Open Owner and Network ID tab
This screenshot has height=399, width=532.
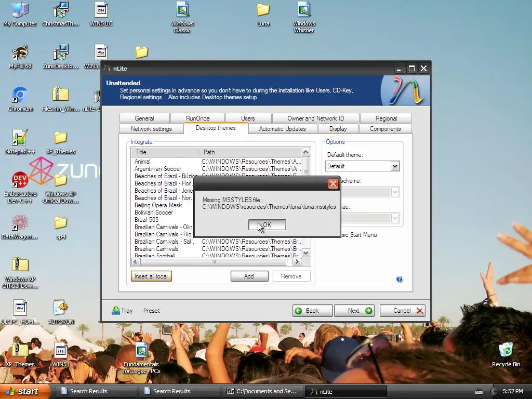pyautogui.click(x=315, y=118)
